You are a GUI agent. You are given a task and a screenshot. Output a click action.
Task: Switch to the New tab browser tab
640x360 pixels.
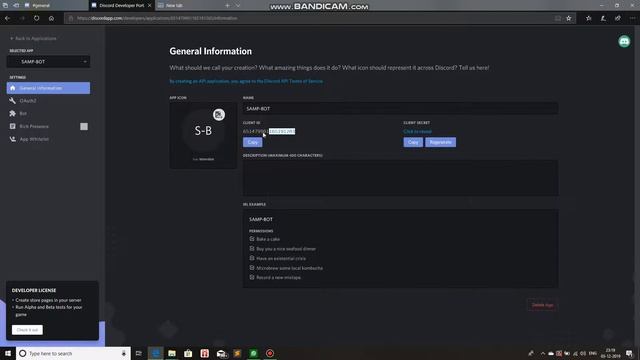tap(188, 5)
